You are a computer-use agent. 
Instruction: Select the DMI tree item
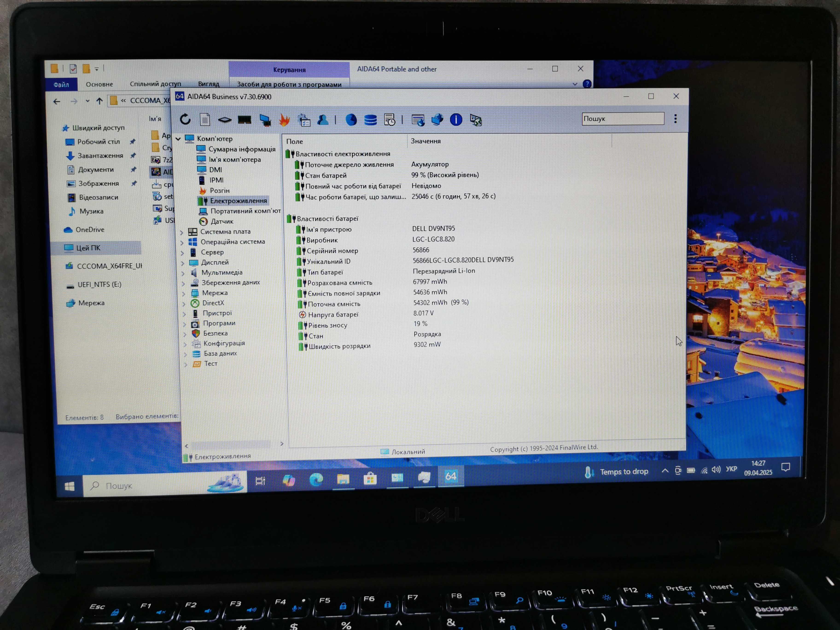pyautogui.click(x=215, y=170)
